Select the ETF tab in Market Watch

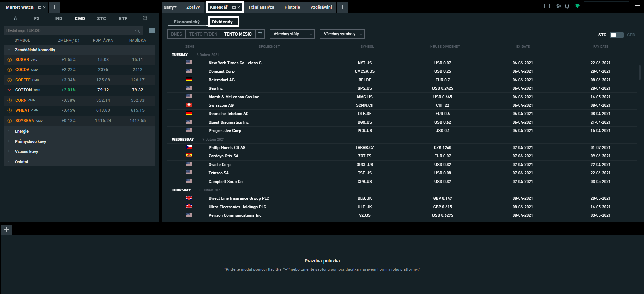123,19
